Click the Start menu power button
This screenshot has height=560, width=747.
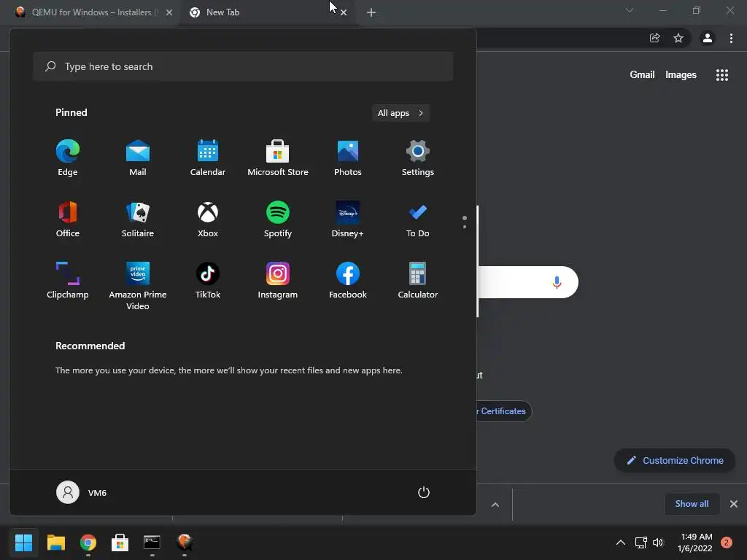(424, 492)
